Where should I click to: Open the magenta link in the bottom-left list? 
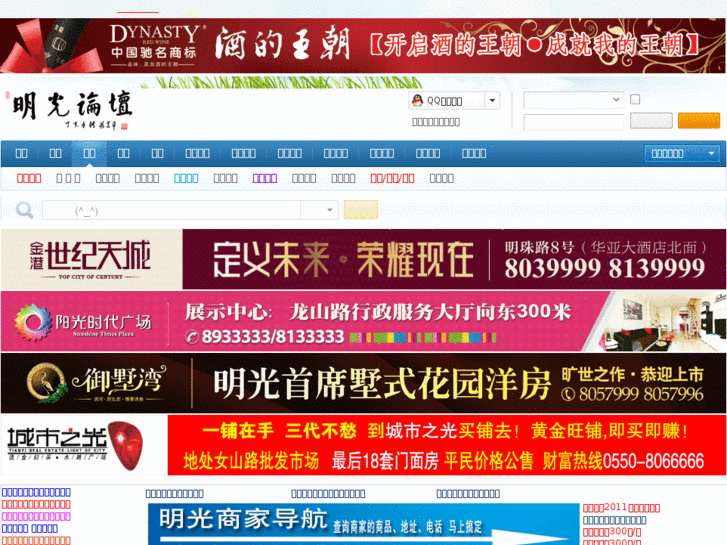point(36,516)
